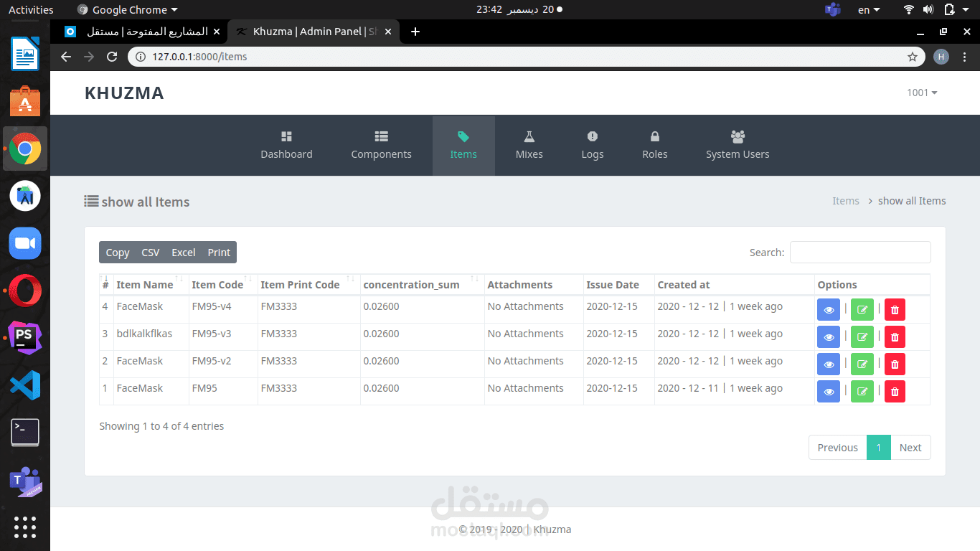This screenshot has width=980, height=551.
Task: Edit the item with code FM95
Action: (x=862, y=392)
